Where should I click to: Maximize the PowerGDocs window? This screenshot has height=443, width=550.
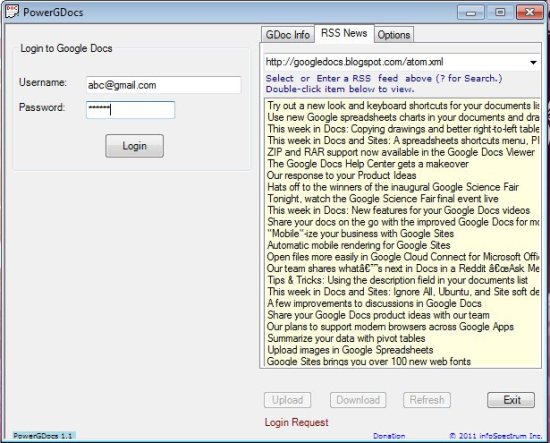click(x=500, y=13)
